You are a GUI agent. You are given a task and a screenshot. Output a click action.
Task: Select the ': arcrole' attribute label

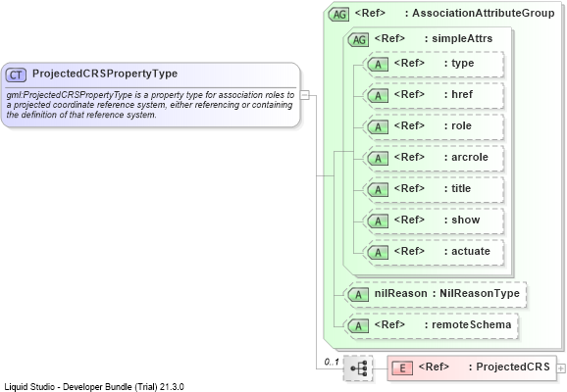(466, 158)
